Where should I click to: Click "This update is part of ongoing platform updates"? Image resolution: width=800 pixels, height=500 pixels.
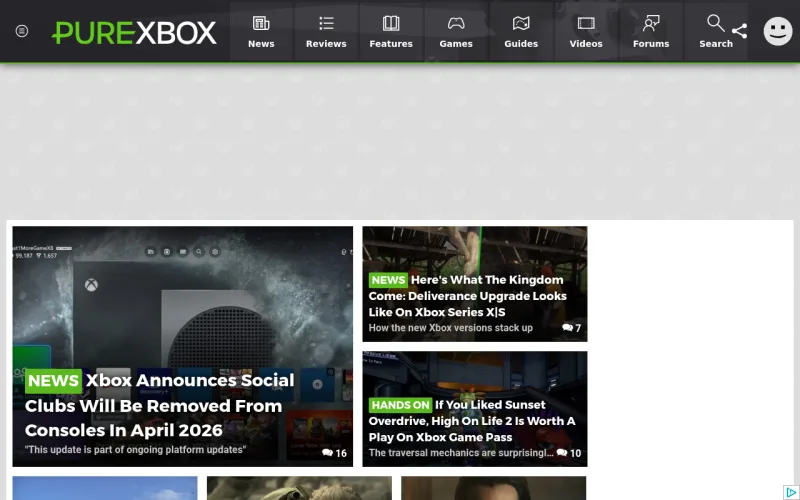(x=135, y=450)
